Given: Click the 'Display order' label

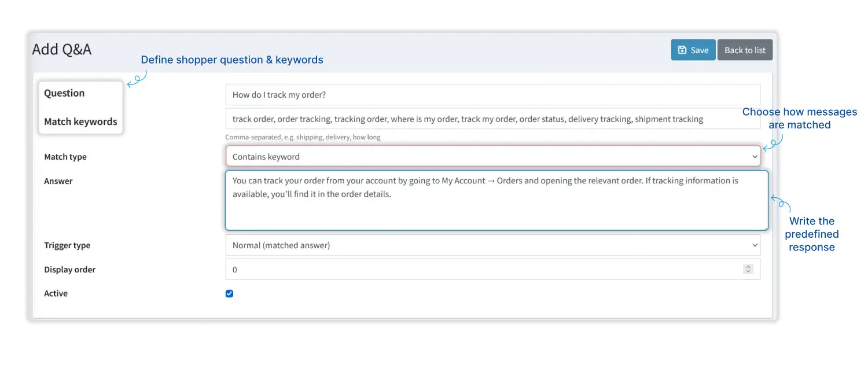Looking at the screenshot, I should coord(70,270).
